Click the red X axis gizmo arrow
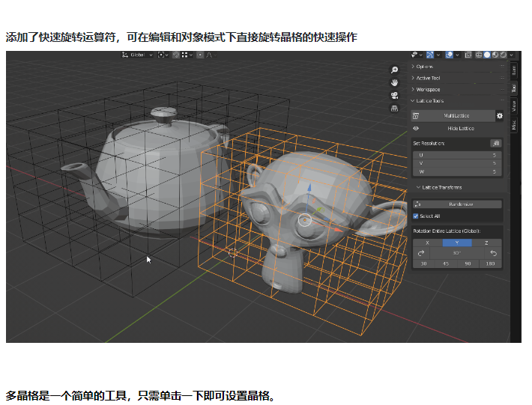Viewport: 532px width, 405px height. click(338, 230)
